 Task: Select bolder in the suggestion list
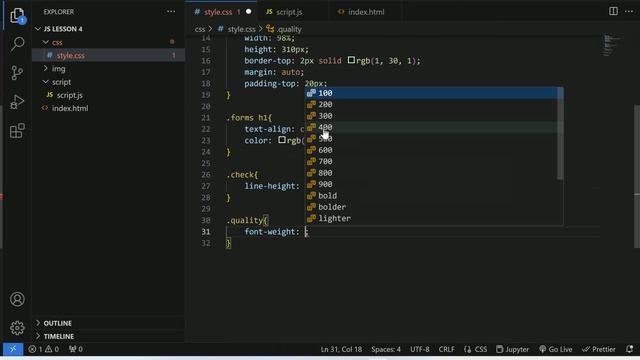[431, 207]
